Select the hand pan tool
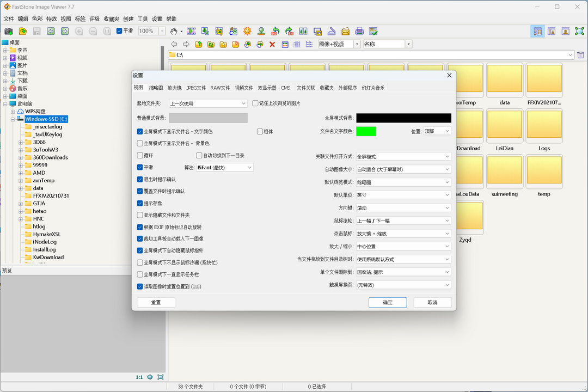Viewport: 588px width, 392px height. [x=173, y=31]
